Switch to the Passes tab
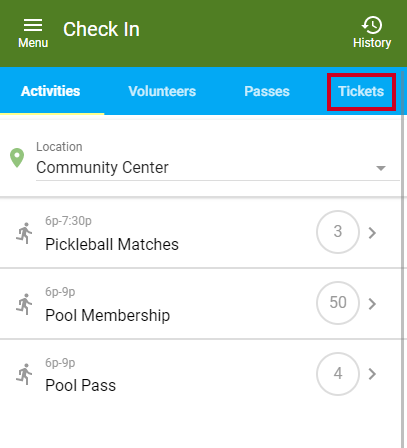The height and width of the screenshot is (448, 407). [267, 91]
